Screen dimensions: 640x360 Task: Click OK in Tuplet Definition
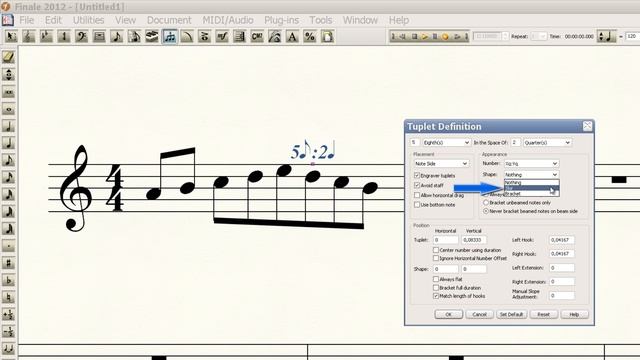[449, 314]
